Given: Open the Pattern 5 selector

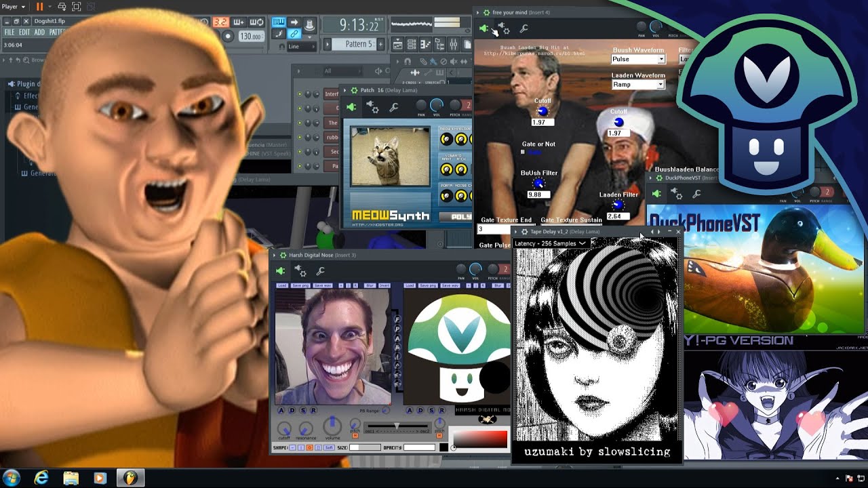Looking at the screenshot, I should [x=354, y=44].
